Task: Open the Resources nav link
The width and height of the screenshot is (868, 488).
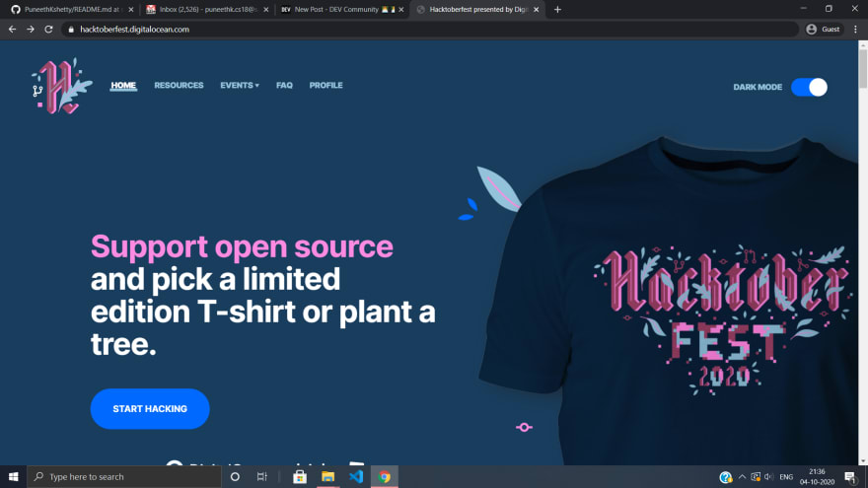Action: pos(179,85)
